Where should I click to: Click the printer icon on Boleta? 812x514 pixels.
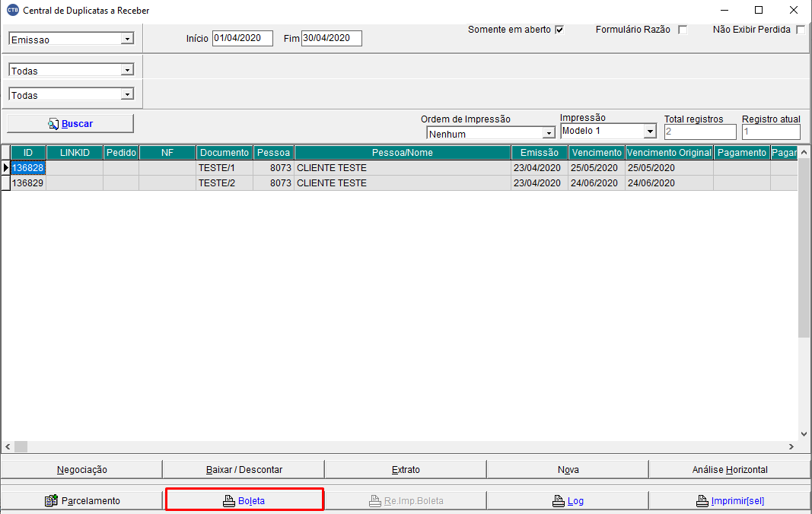[229, 501]
